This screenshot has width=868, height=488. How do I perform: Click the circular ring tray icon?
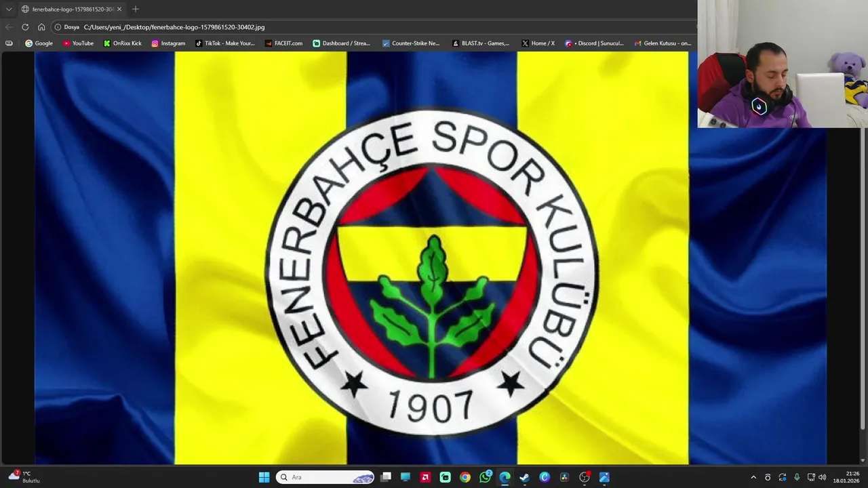click(x=768, y=477)
